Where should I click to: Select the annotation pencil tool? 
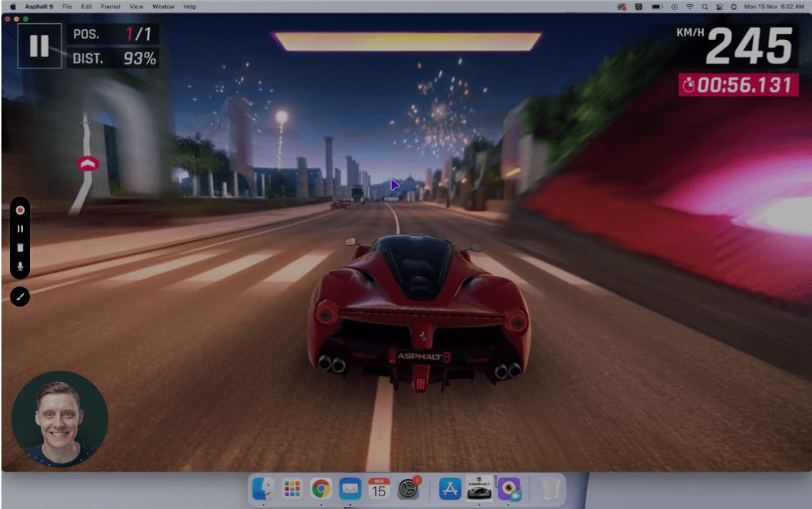tap(20, 295)
